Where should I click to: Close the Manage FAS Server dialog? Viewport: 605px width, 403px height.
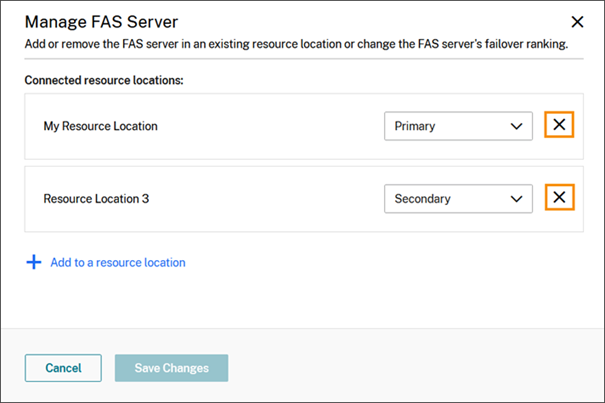(x=576, y=21)
